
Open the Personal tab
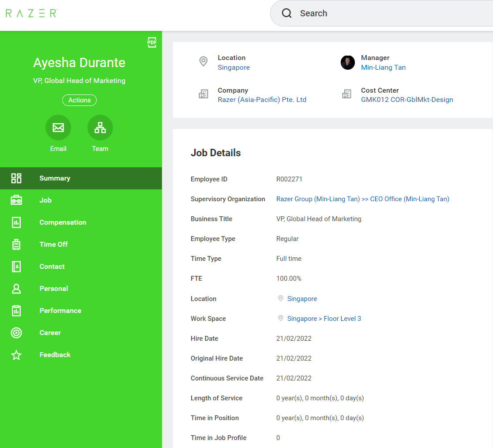81,289
